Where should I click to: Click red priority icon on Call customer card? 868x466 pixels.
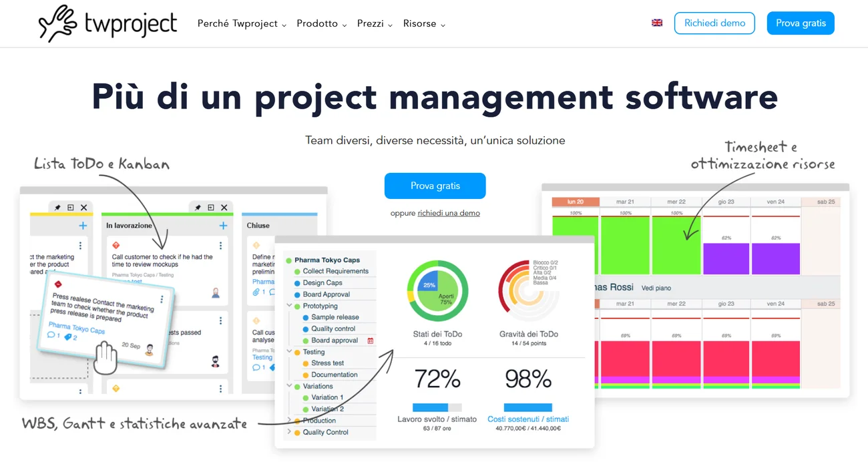click(116, 246)
